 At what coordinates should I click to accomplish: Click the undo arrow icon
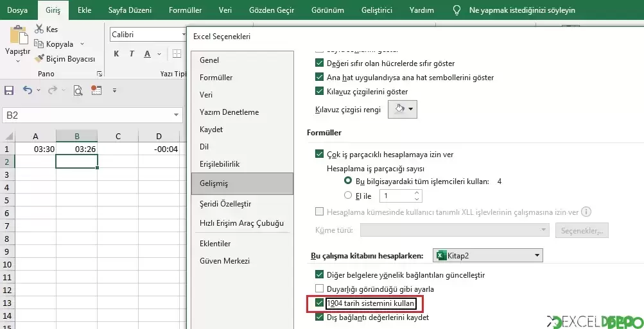point(27,90)
